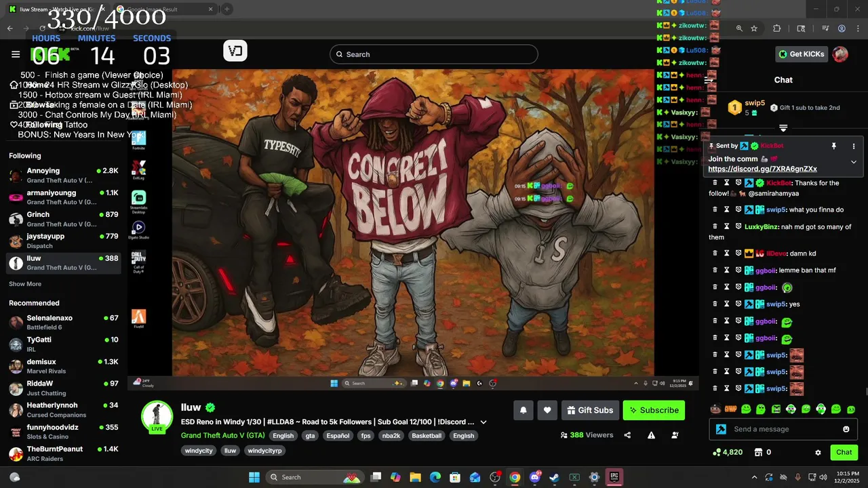
Task: Open Discord from the taskbar
Action: [x=534, y=477]
